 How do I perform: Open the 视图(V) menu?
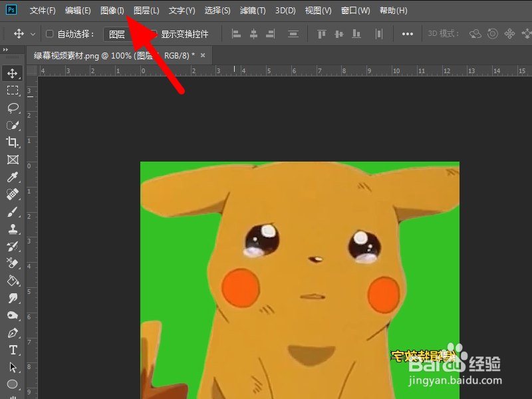(319, 11)
